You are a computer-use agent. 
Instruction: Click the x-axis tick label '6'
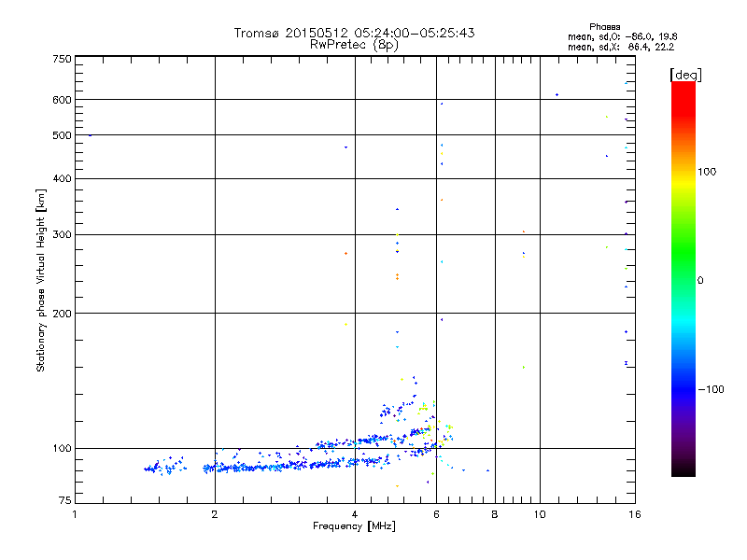(436, 514)
